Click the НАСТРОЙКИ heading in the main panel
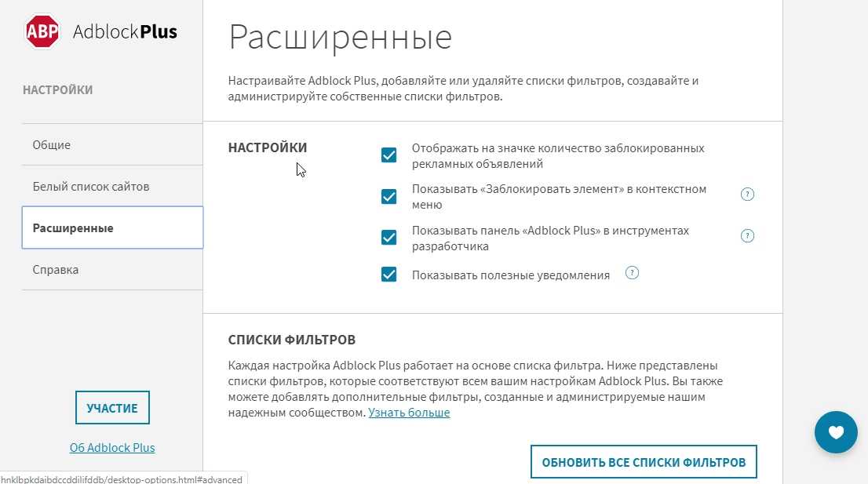The image size is (868, 484). coord(268,147)
